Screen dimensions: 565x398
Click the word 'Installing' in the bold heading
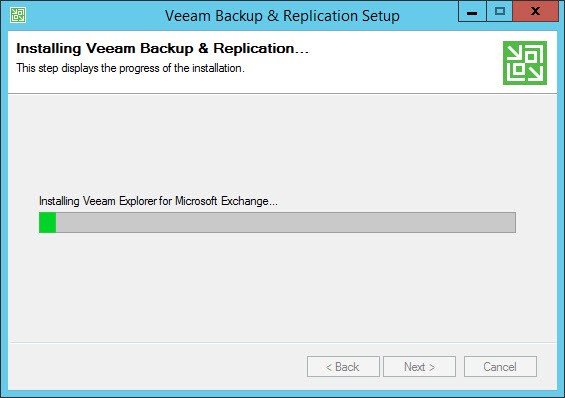pyautogui.click(x=49, y=49)
